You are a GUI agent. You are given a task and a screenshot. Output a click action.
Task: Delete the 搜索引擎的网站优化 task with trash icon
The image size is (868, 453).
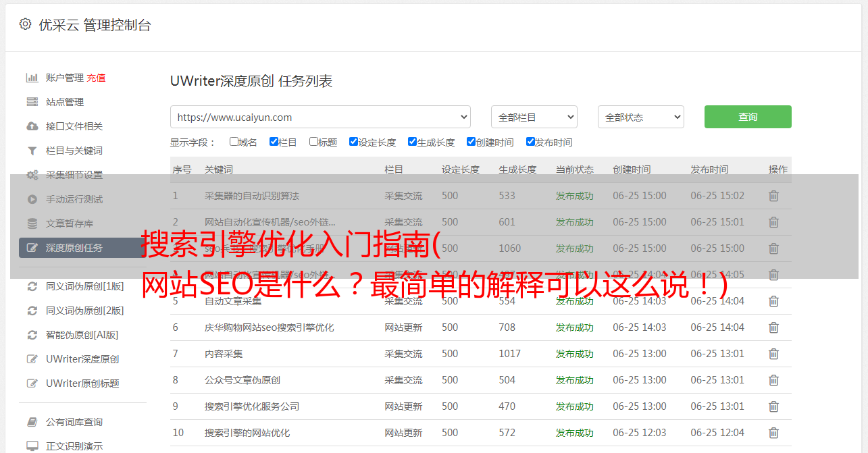pyautogui.click(x=773, y=433)
